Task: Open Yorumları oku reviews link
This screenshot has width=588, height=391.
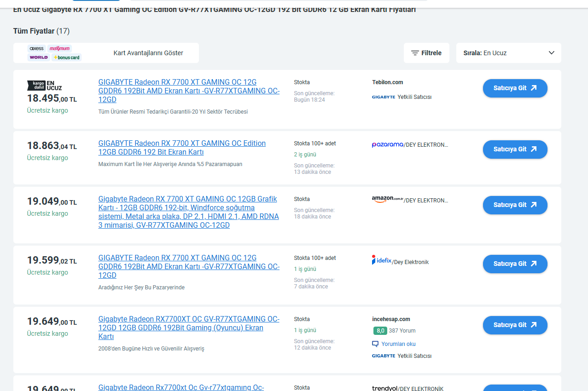Action: (x=394, y=344)
